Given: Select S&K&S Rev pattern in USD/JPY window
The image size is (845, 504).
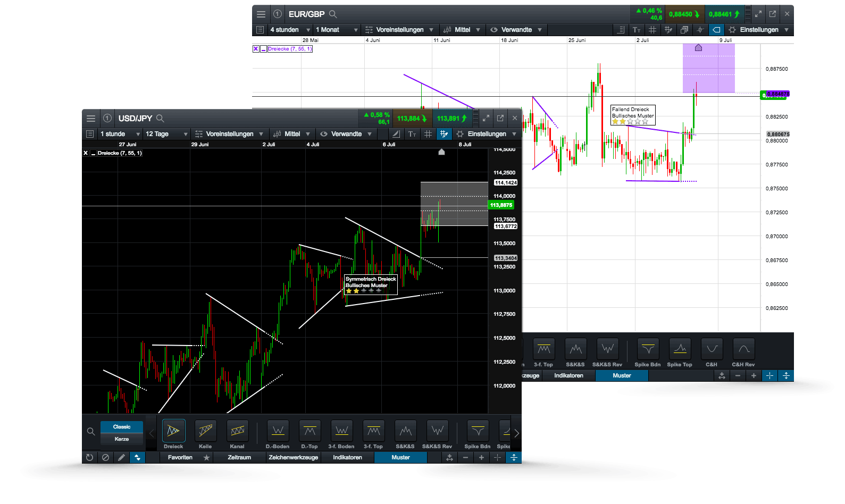Looking at the screenshot, I should [437, 431].
